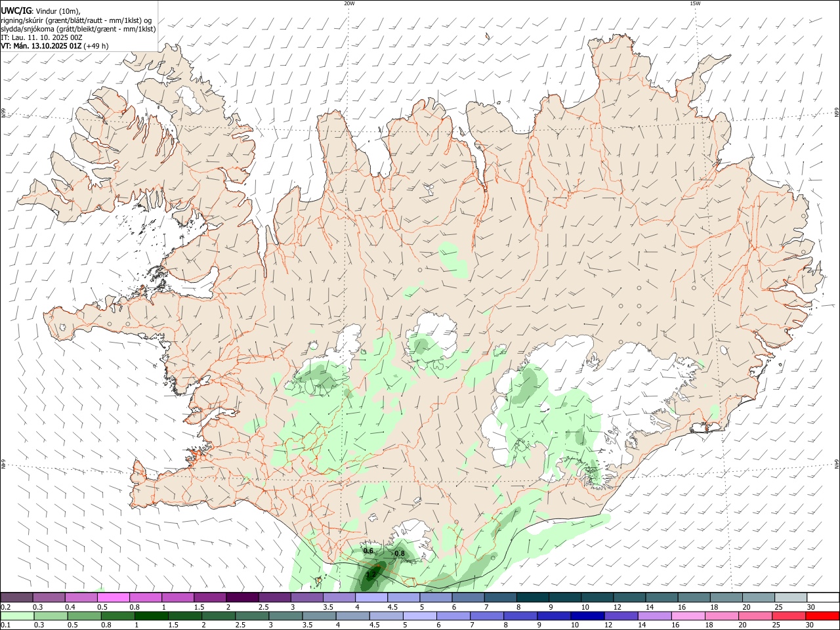Select the lower-row 25 coral red swatch

[789, 616]
